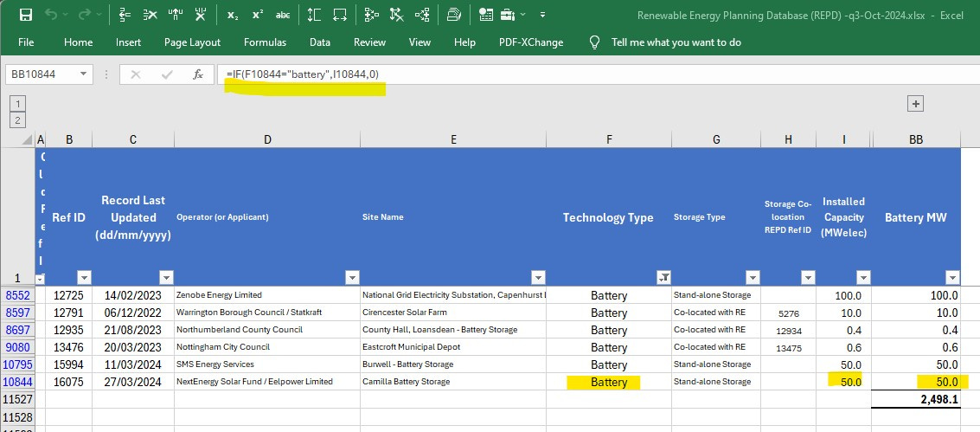Open the PDF-XChange tab
Image resolution: width=980 pixels, height=432 pixels.
[531, 42]
